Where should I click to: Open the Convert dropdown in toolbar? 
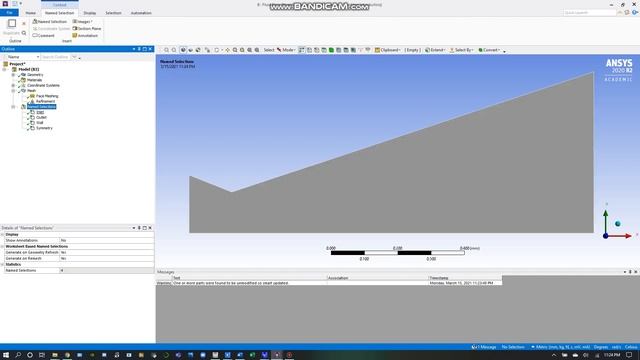click(x=489, y=50)
